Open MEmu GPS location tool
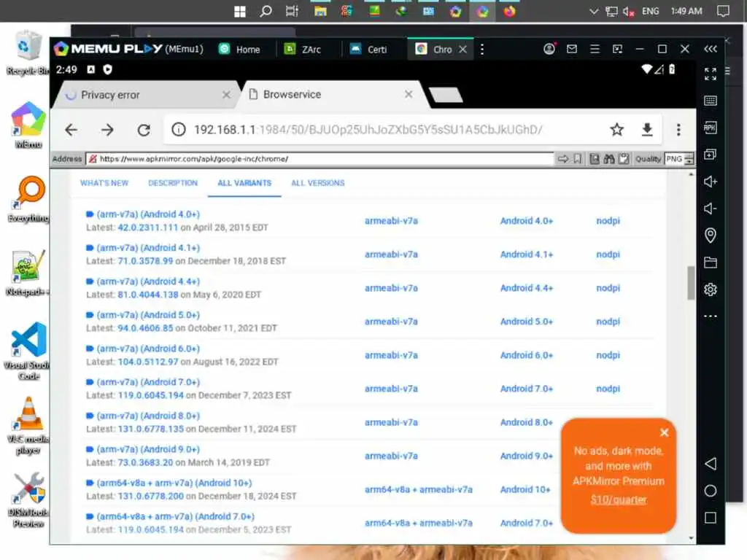Viewport: 747px width, 560px height. click(711, 236)
